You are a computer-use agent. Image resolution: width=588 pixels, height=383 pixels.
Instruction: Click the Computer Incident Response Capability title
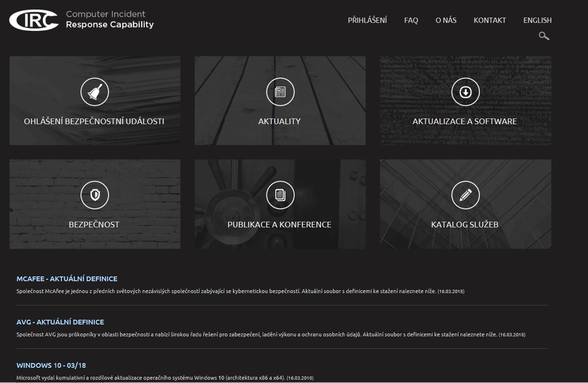tap(110, 20)
